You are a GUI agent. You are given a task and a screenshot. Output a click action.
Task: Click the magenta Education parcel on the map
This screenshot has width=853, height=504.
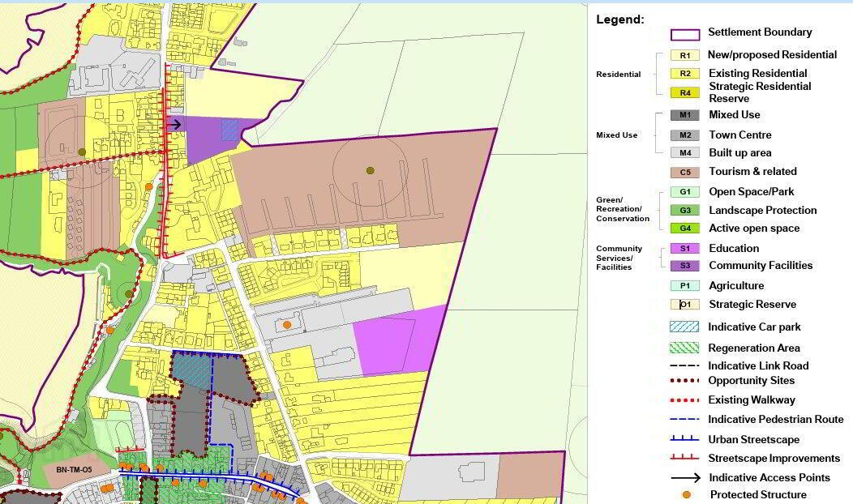click(x=400, y=341)
